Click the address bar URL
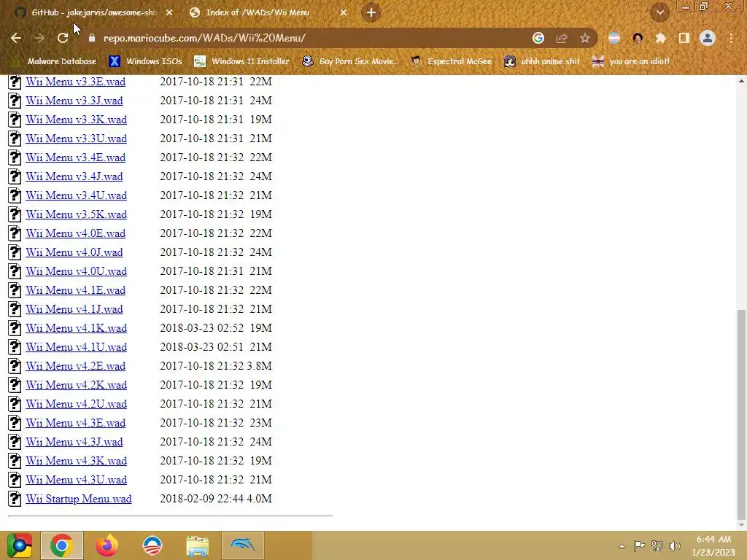 [204, 38]
